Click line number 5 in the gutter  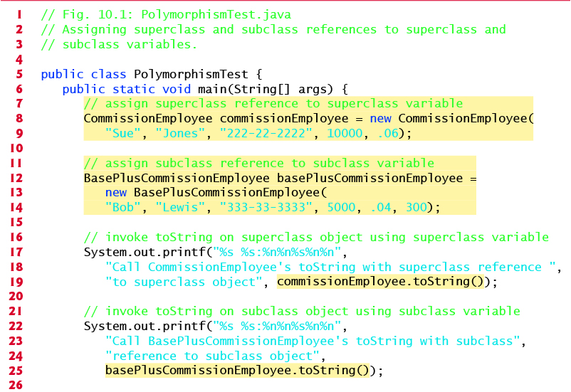pos(19,74)
